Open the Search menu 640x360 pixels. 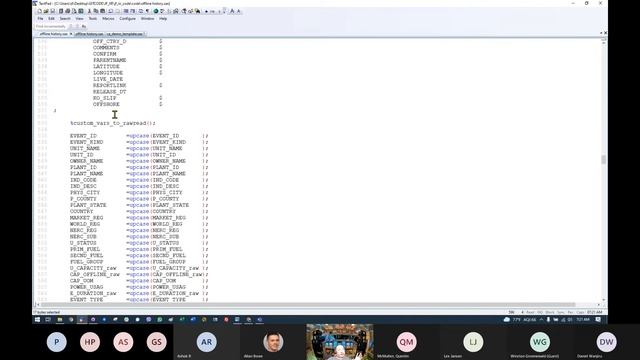click(65, 19)
